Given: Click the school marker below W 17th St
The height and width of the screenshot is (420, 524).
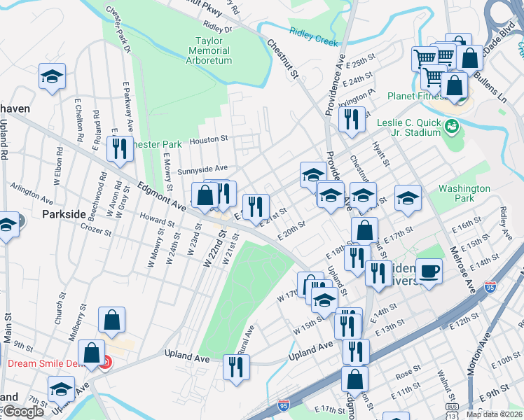Looking at the screenshot, I should click(324, 302).
